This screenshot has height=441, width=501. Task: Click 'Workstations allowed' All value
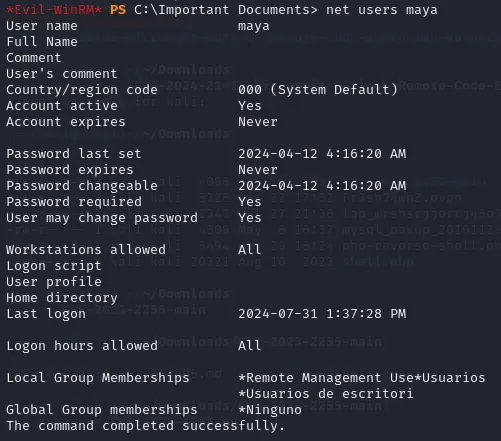tap(250, 250)
